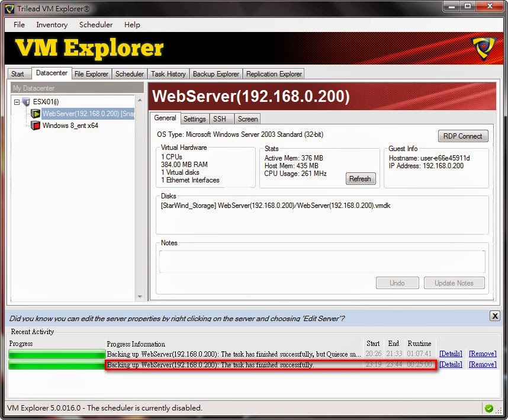Switch to the Replication Explorer tab
Screen dimensions: 508x420
274,74
